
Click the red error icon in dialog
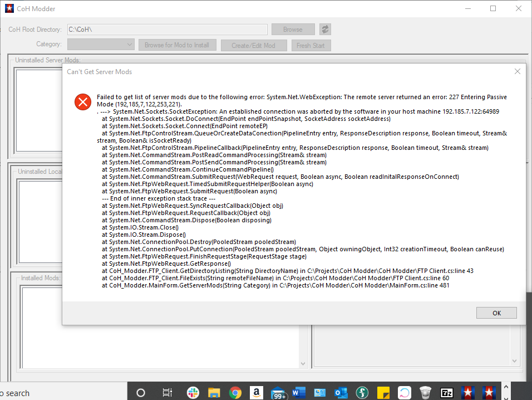83,102
